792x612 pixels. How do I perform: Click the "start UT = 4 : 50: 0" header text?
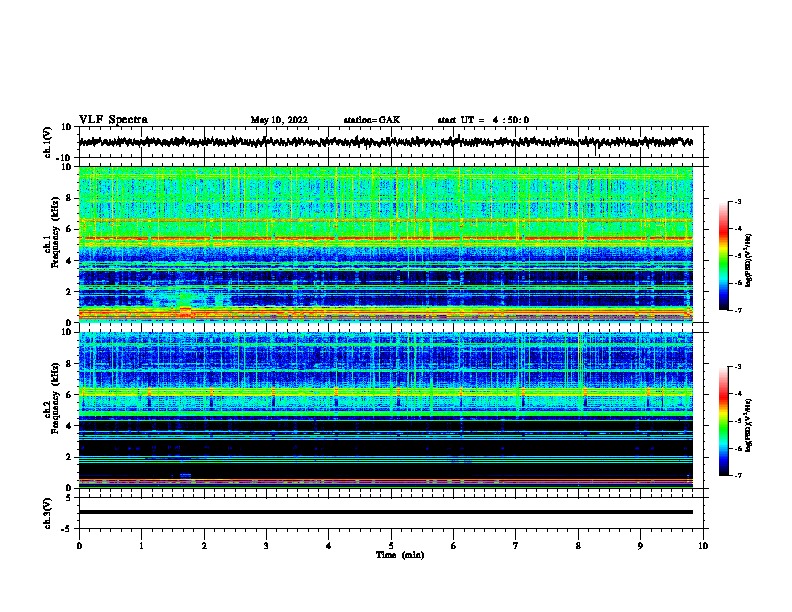[483, 120]
